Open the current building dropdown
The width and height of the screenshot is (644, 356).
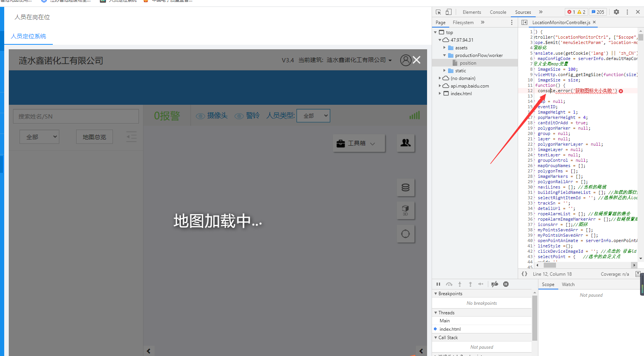pos(359,60)
